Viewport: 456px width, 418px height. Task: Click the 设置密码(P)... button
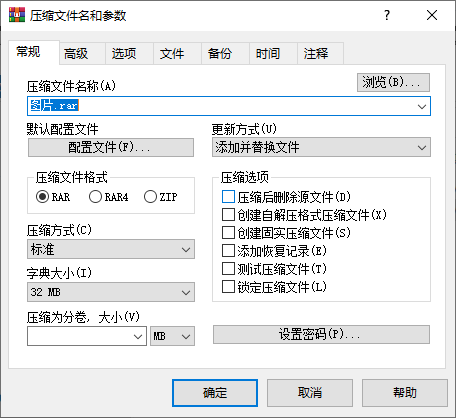[321, 334]
